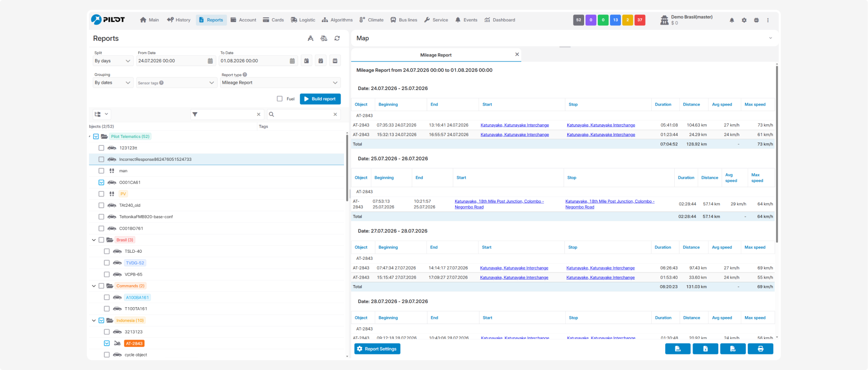This screenshot has height=370, width=868.
Task: Enable the Fuel checkbox
Action: click(x=280, y=99)
